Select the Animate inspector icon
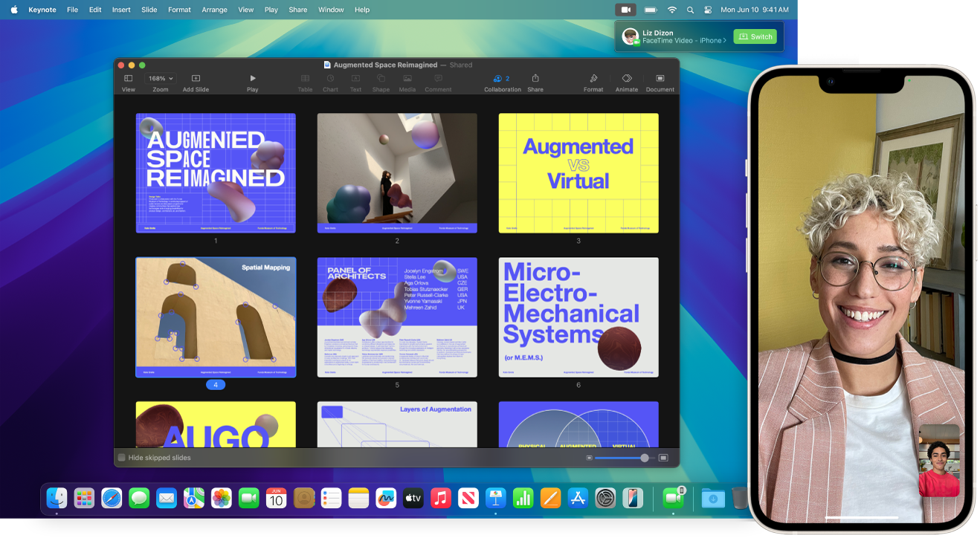980x538 pixels. [626, 80]
